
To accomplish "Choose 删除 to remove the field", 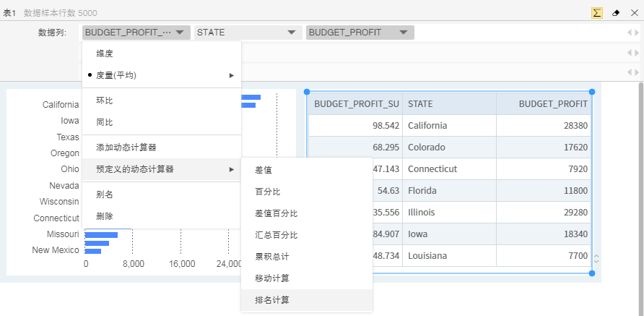I will pos(105,216).
